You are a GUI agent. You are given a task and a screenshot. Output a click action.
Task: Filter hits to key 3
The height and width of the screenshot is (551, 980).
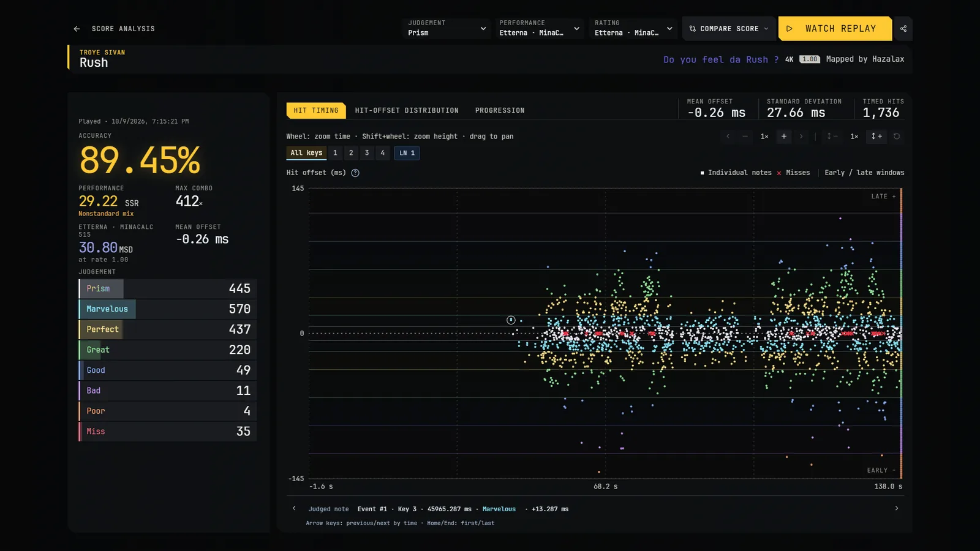pos(367,153)
